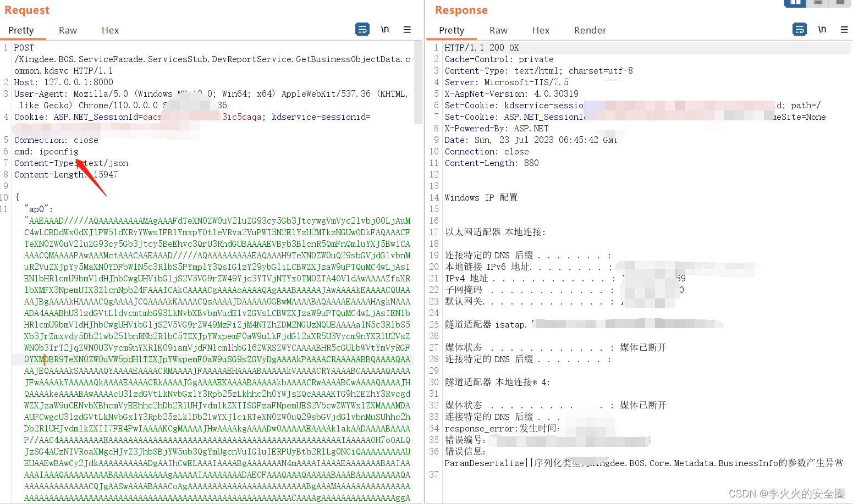Click the kdservice-sessionid cookie name in Request
This screenshot has width=853, height=504.
click(318, 117)
